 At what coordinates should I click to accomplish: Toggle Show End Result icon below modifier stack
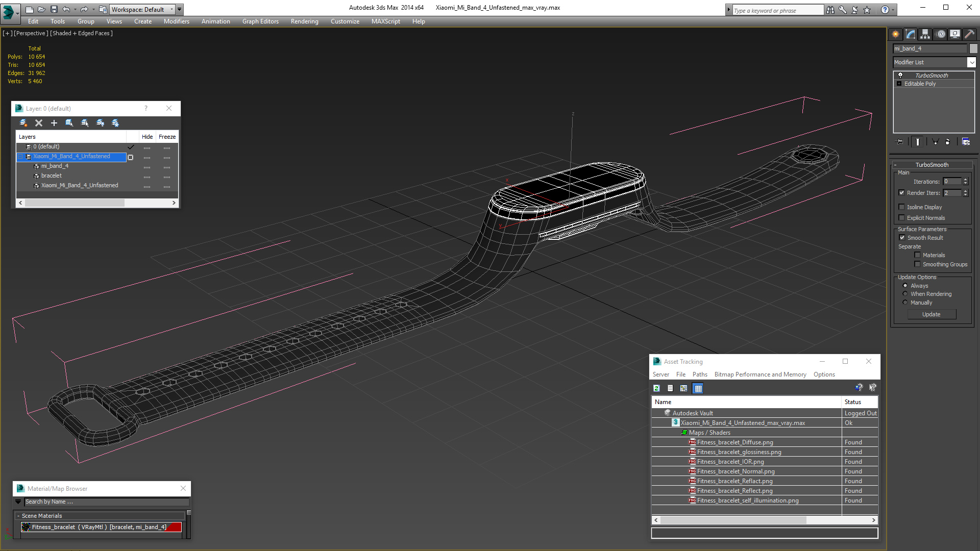point(918,142)
